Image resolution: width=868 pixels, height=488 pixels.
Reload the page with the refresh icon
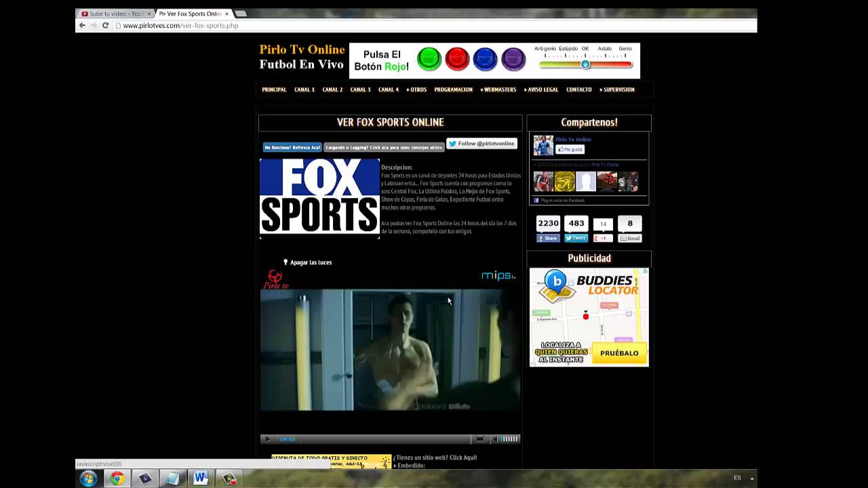click(x=105, y=26)
